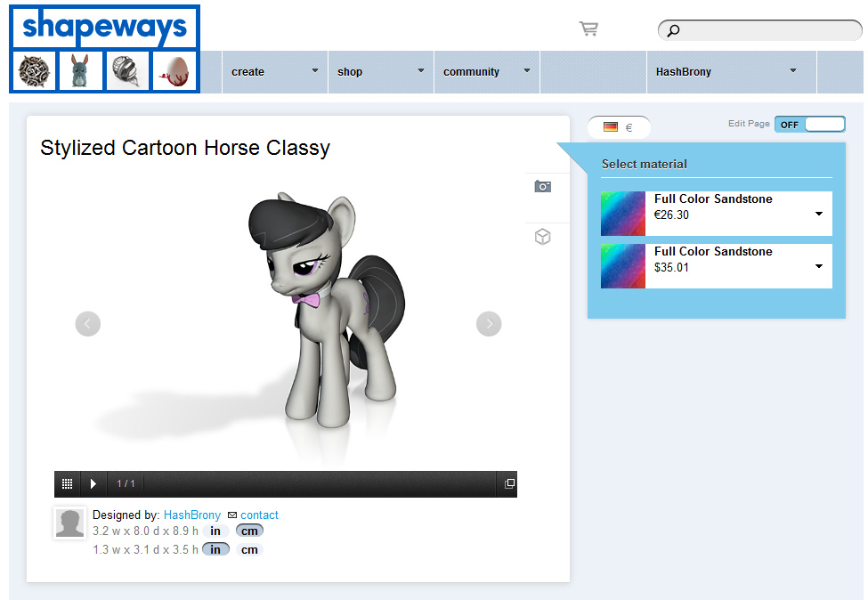Screen dimensions: 868x600
Task: Open the HashBrony account dropdown
Action: point(731,72)
